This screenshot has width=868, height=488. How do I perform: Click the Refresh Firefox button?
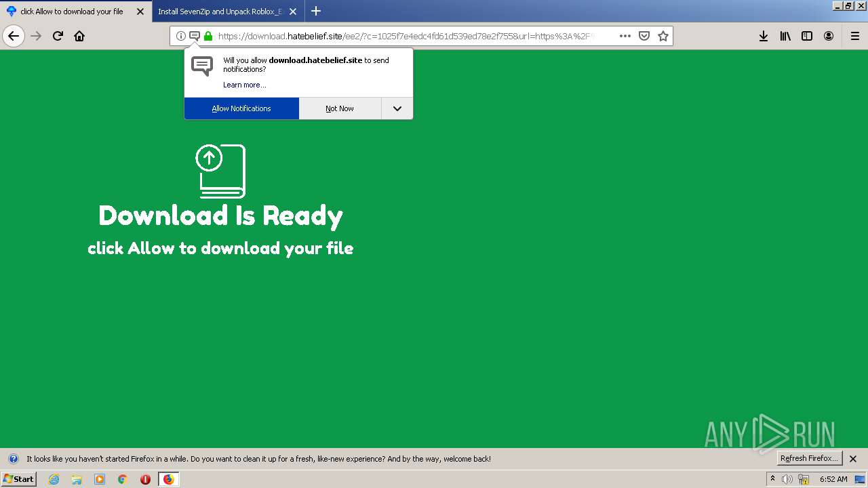(x=809, y=458)
